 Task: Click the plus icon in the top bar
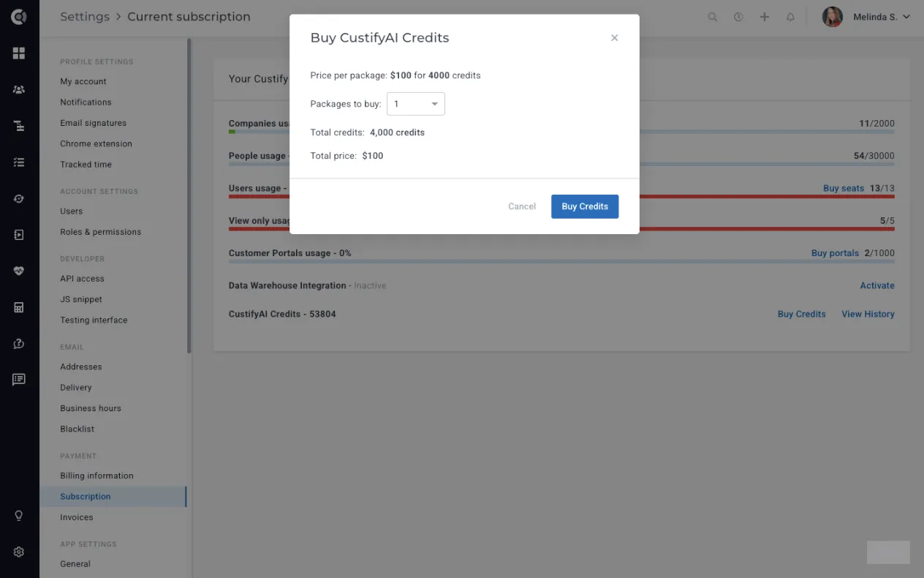[765, 17]
